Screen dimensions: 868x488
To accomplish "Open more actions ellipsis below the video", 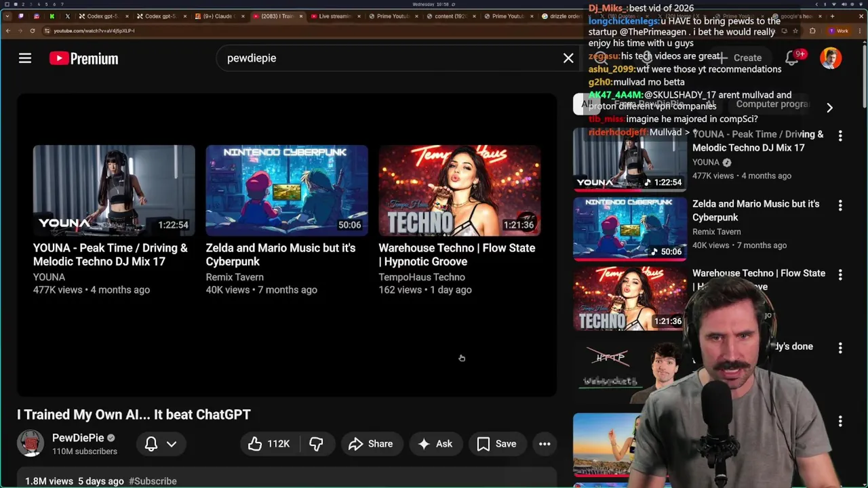I will click(x=545, y=444).
